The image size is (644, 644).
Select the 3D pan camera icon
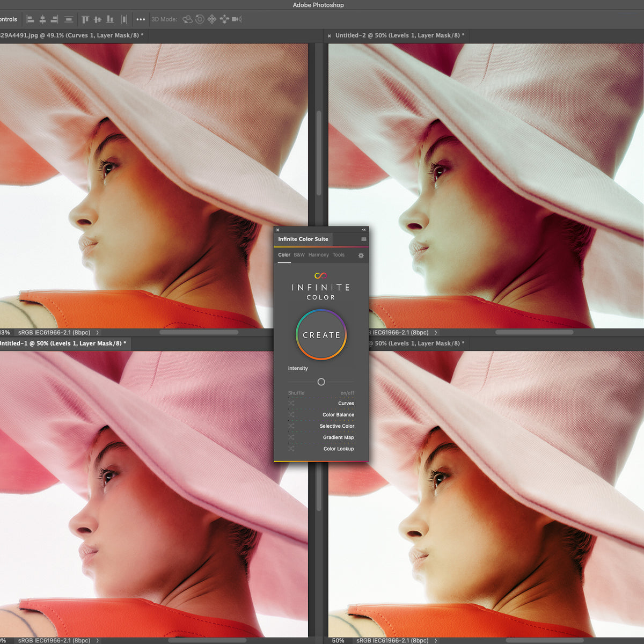(x=211, y=19)
